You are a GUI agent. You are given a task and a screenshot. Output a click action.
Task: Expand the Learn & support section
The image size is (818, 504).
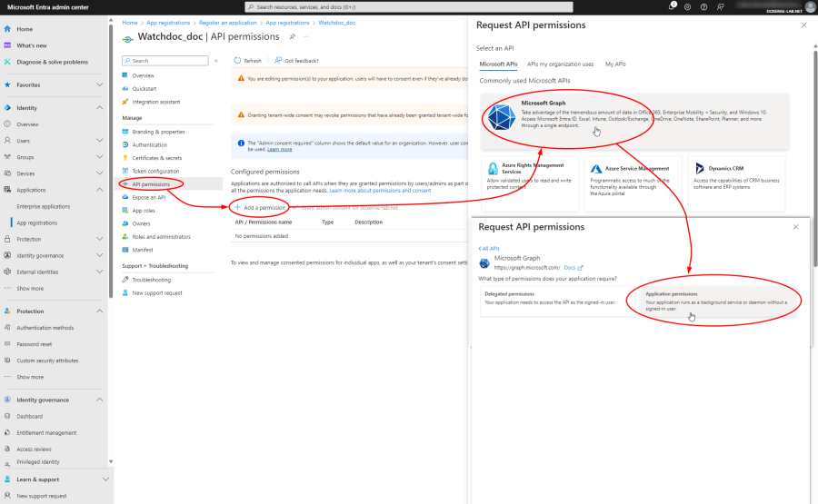tap(103, 479)
